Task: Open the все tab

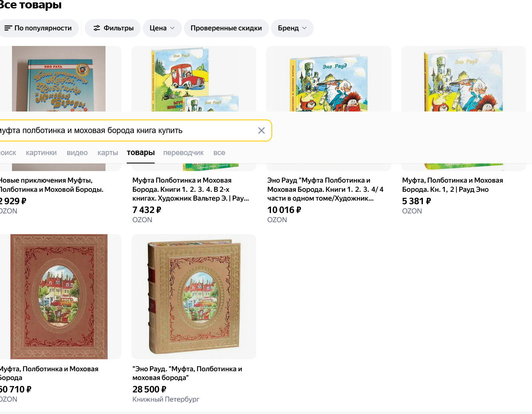Action: (219, 153)
